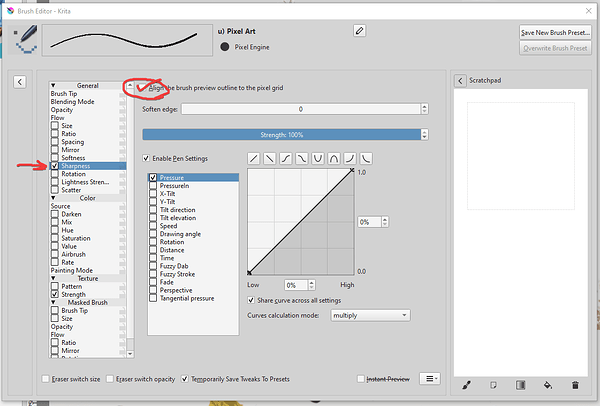This screenshot has height=406, width=600.
Task: Enable the Airbrush option checkbox
Action: click(55, 254)
